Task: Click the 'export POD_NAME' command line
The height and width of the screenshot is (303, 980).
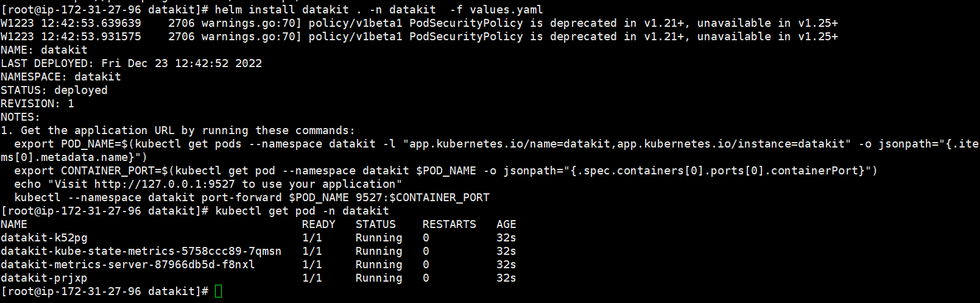Action: pyautogui.click(x=496, y=144)
